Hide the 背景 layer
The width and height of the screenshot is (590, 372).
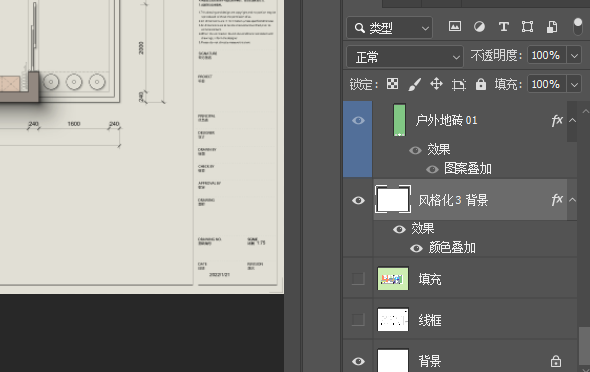pos(358,361)
